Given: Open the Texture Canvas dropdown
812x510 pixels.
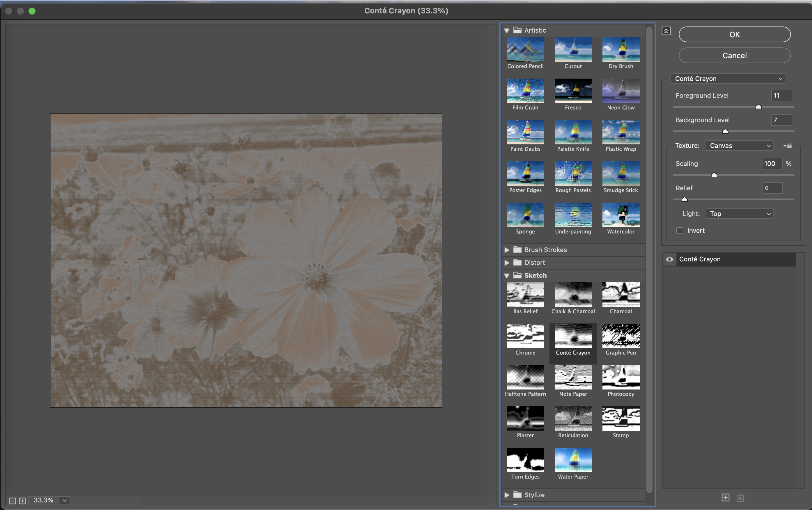Looking at the screenshot, I should pos(739,146).
